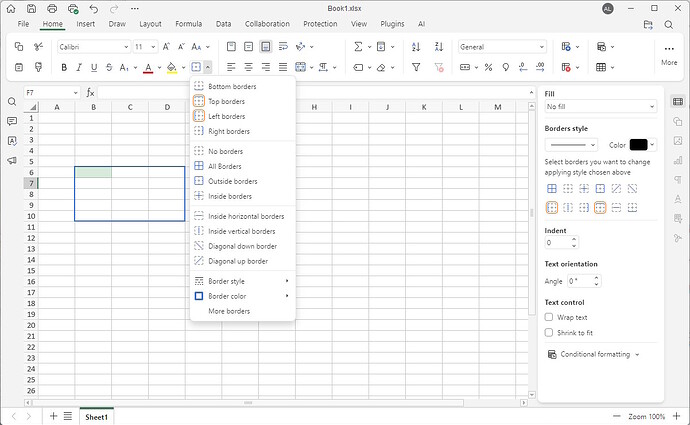This screenshot has height=425, width=690.
Task: Choose Outside borders in the menu
Action: [232, 181]
